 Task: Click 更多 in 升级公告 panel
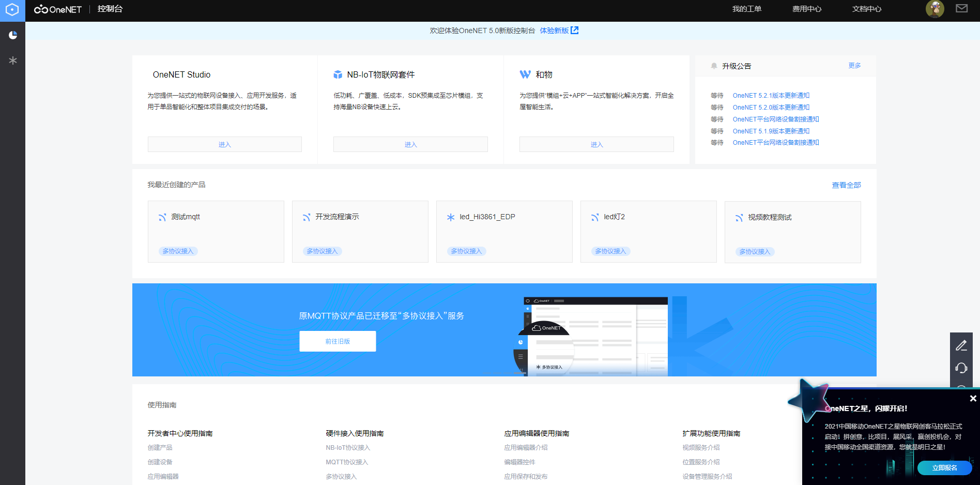pyautogui.click(x=854, y=66)
